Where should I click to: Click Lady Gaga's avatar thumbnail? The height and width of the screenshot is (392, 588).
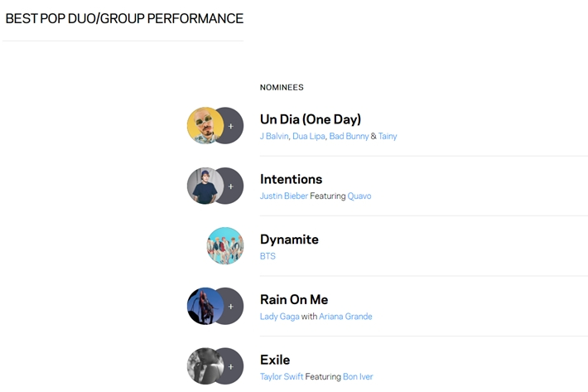(x=205, y=306)
